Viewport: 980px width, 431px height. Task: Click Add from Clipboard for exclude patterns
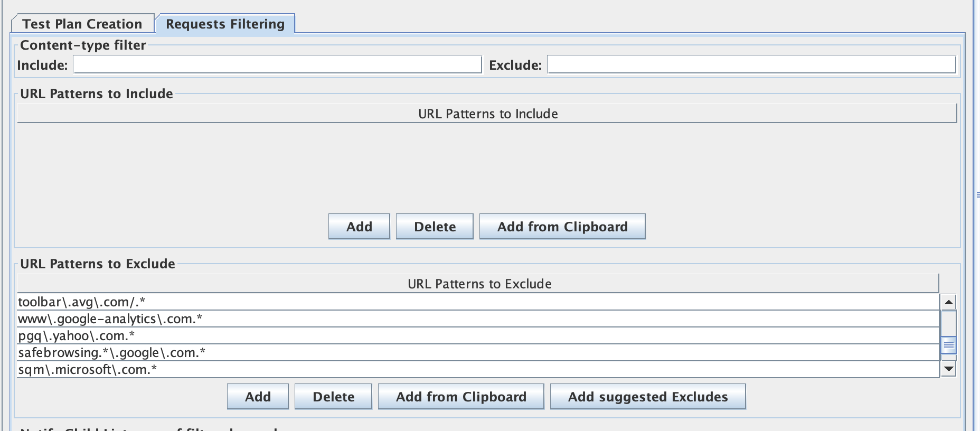pos(460,396)
